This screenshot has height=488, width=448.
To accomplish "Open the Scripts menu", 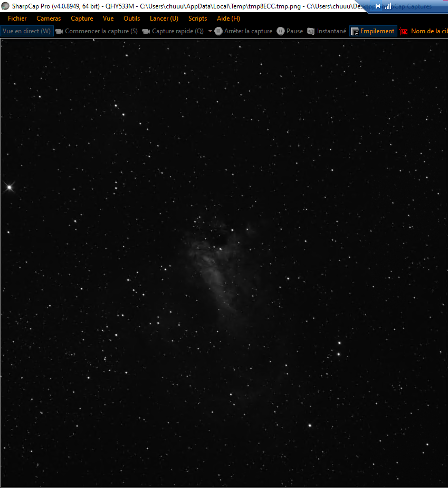I will 197,18.
